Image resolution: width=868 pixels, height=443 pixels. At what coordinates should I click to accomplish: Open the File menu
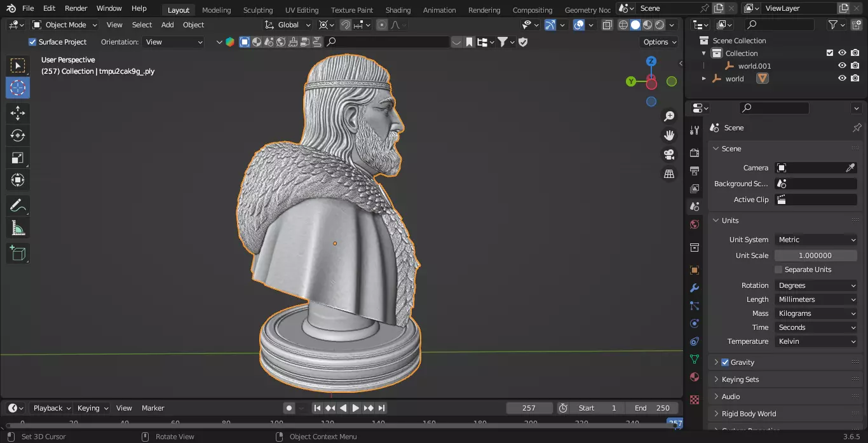(x=28, y=8)
